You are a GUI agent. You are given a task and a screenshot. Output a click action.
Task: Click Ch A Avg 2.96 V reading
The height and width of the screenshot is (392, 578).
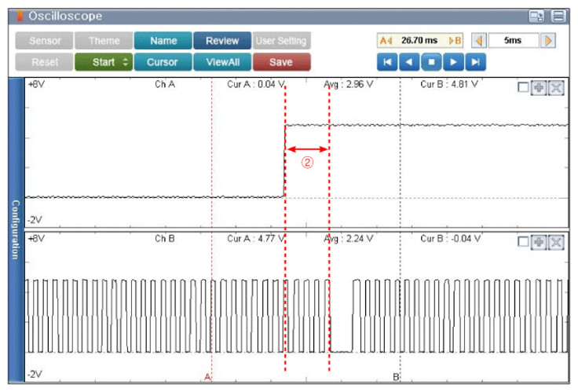(349, 84)
